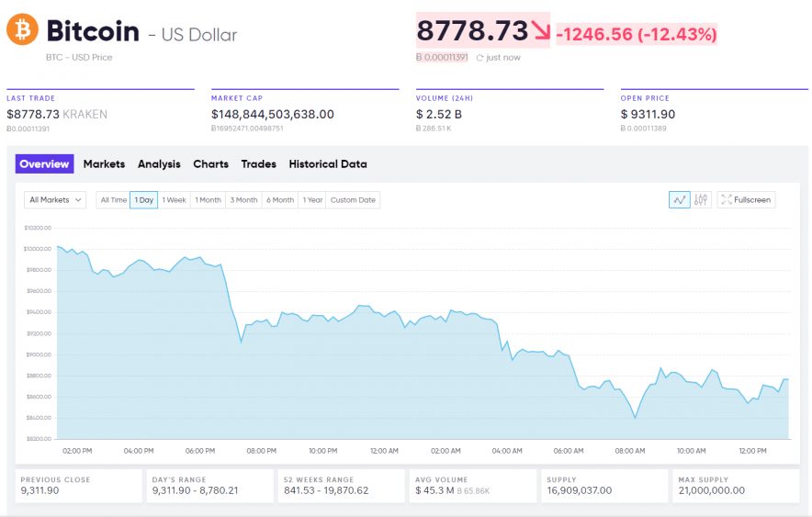Select the 1 Week range

click(x=174, y=199)
